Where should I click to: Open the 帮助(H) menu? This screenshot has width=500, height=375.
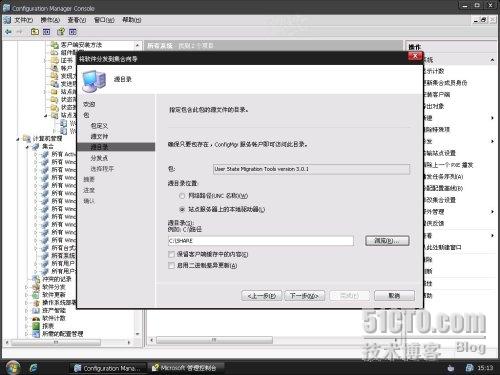132,20
